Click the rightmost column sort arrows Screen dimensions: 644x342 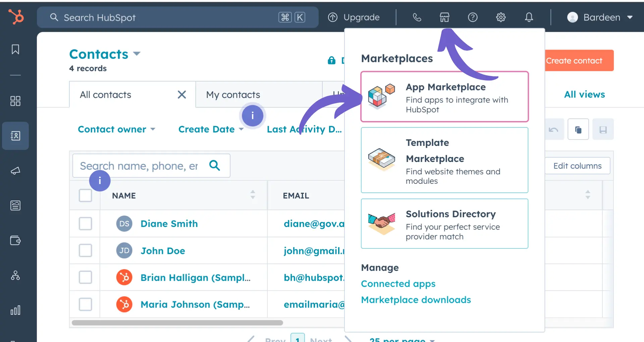588,194
